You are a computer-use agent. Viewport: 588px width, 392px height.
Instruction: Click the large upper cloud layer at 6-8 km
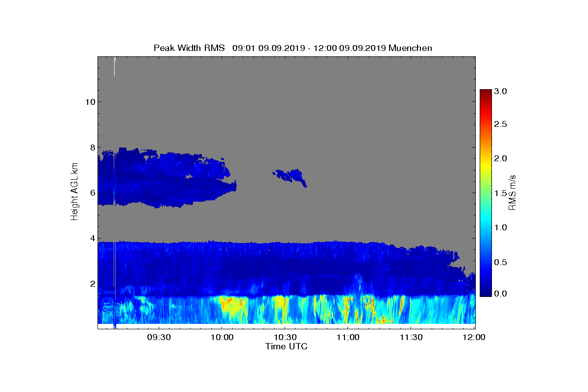pos(167,177)
